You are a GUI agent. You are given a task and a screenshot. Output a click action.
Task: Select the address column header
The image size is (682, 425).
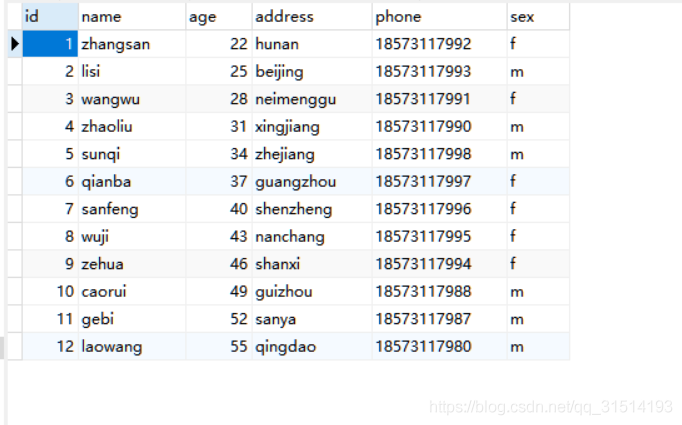coord(312,17)
